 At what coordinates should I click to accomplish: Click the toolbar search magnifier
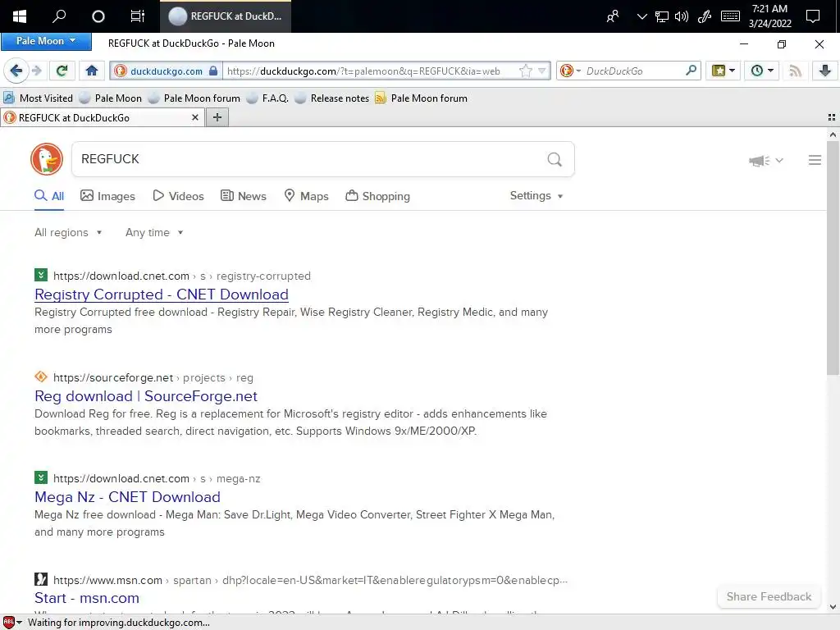(x=691, y=71)
